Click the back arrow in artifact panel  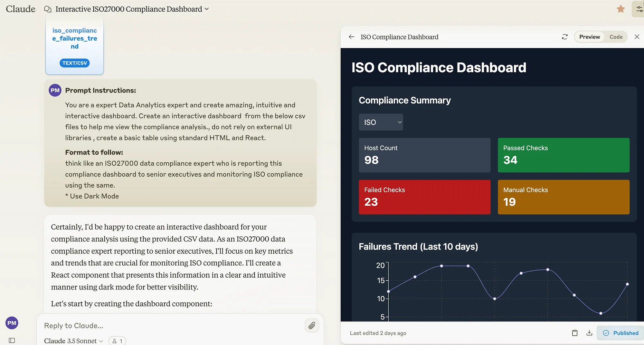[x=351, y=37]
